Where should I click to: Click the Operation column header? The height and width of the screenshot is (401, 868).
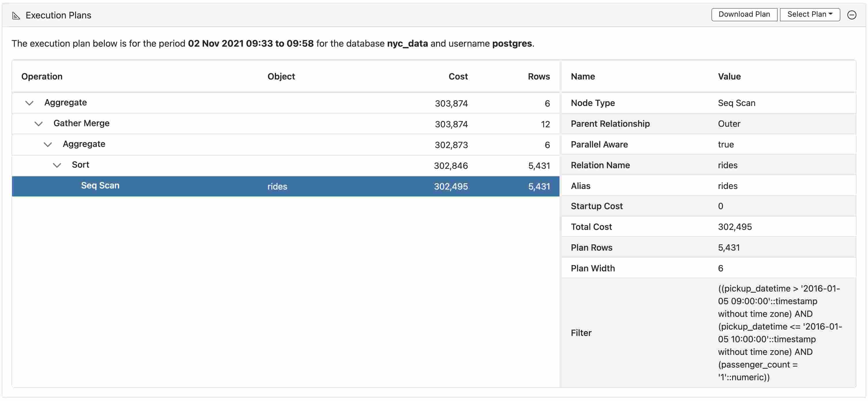pos(42,77)
